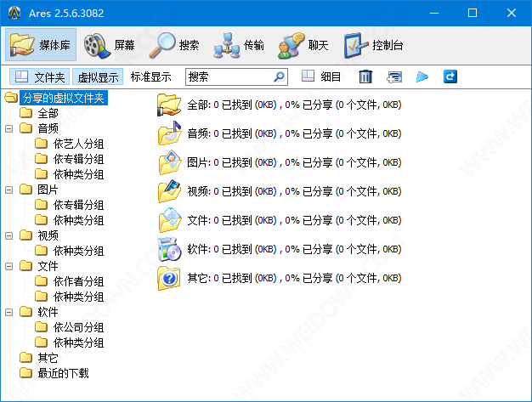Select the 全部 tree folder
The width and height of the screenshot is (532, 402).
(48, 113)
